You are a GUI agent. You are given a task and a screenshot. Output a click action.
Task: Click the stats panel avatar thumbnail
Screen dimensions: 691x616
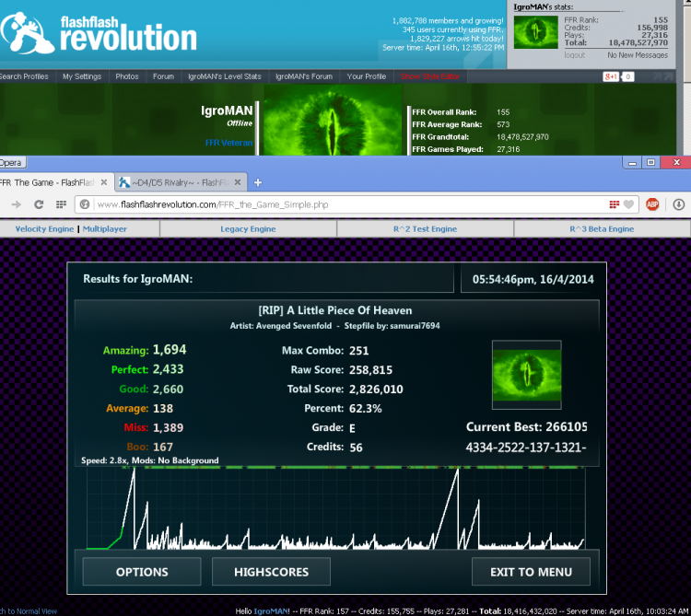536,32
